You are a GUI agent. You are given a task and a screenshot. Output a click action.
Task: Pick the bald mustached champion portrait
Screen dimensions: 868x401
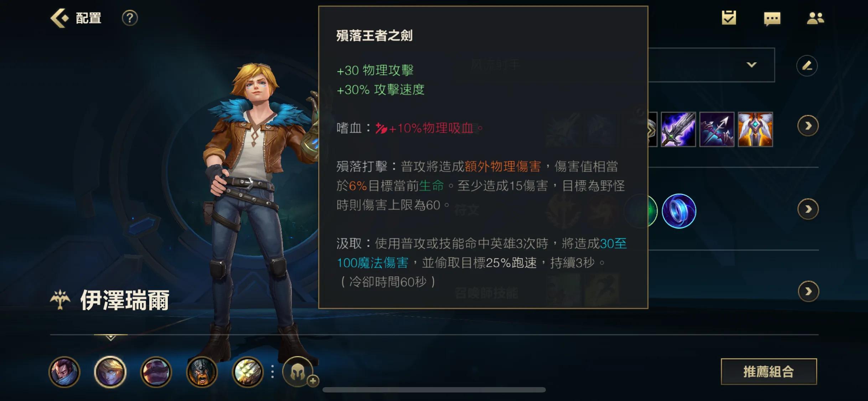point(156,372)
